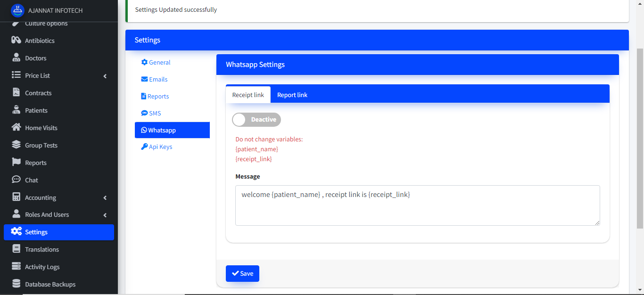Switch to the Report link tab
Viewport: 644px width, 295px height.
292,95
